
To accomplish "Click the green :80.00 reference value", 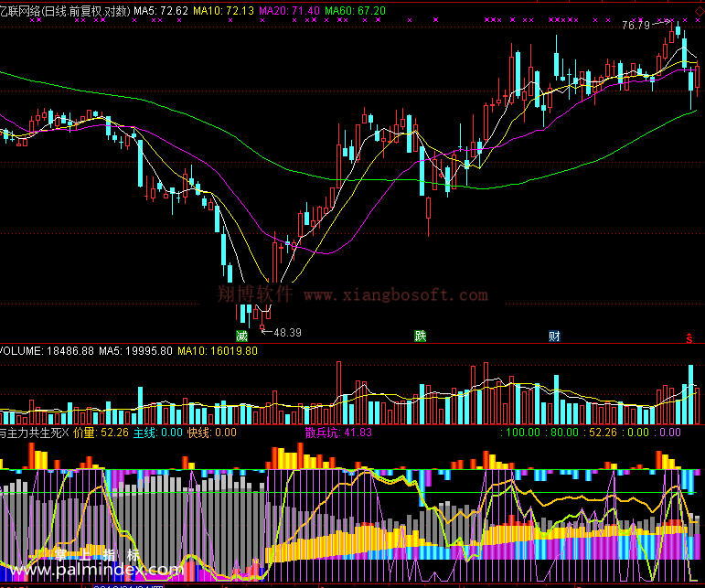I will (561, 433).
